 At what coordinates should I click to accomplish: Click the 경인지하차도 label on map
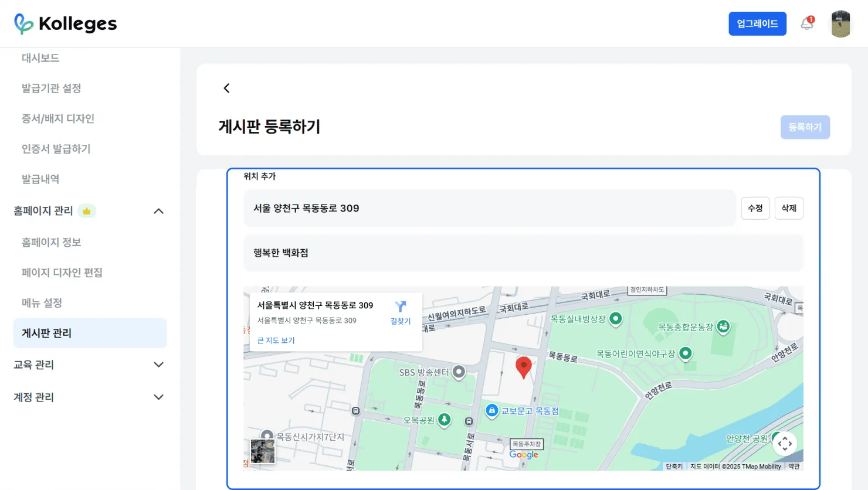coord(647,290)
